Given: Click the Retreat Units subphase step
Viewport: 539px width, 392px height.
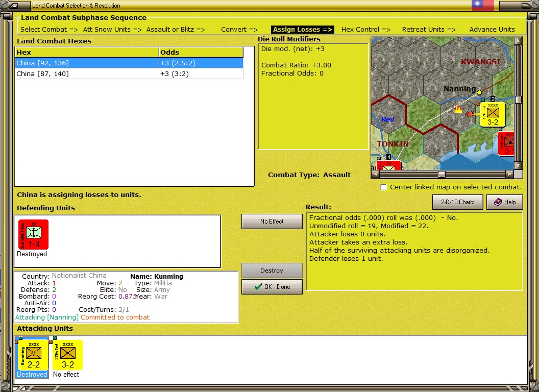Looking at the screenshot, I should point(429,30).
